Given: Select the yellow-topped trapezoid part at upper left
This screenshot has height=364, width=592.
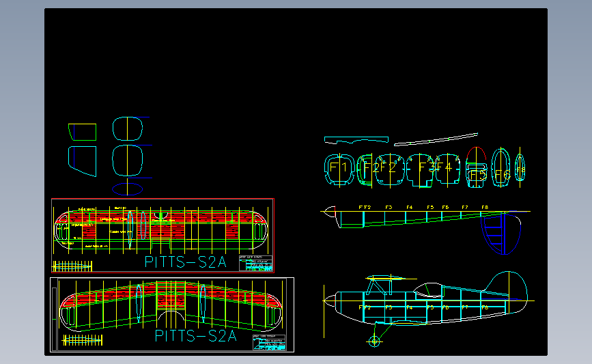Looking at the screenshot, I should click(x=83, y=132).
